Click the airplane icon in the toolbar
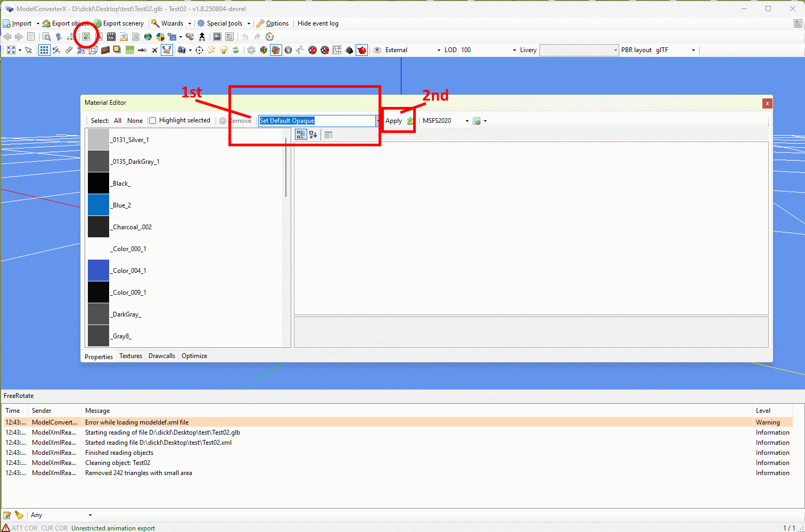This screenshot has width=805, height=532. (x=154, y=50)
